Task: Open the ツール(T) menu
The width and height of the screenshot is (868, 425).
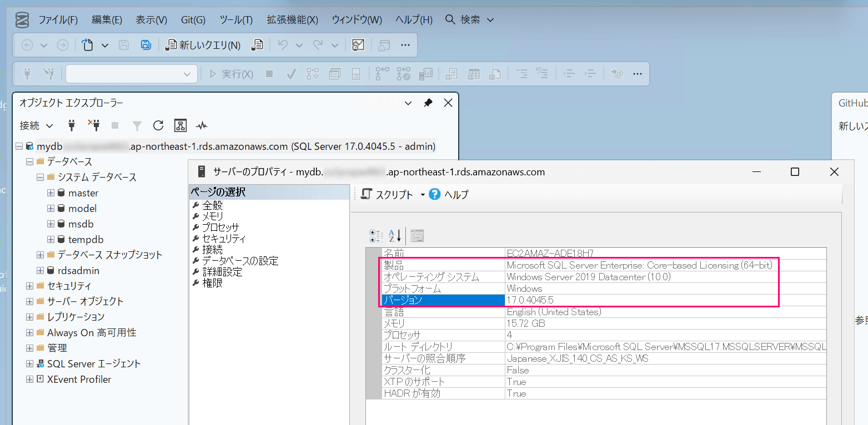Action: tap(236, 20)
